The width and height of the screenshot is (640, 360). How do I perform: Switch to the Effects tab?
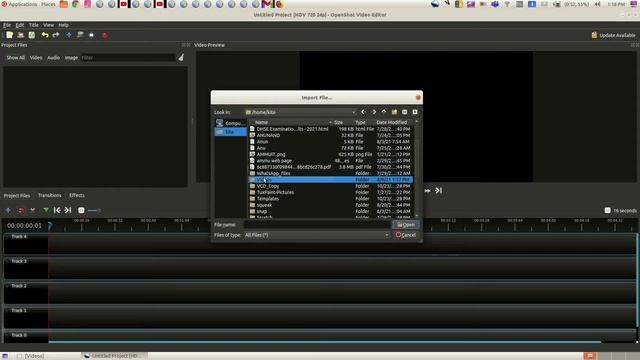[77, 196]
